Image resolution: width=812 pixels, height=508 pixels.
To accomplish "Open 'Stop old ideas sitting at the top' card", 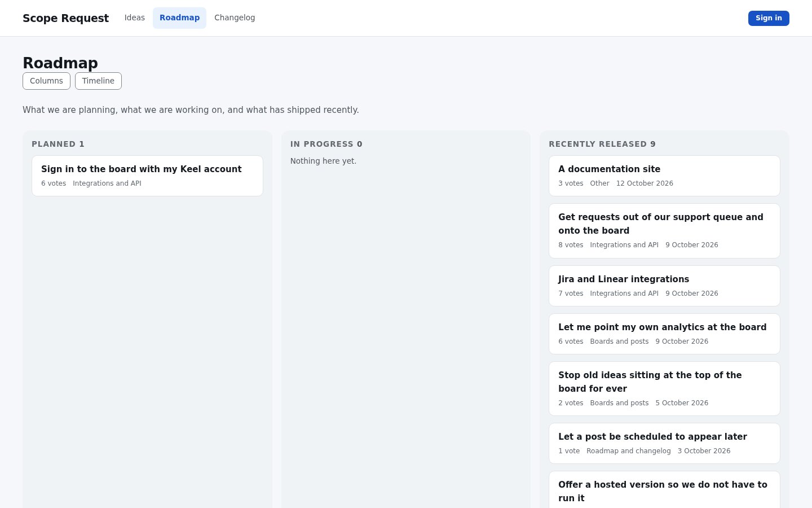I will click(x=664, y=388).
